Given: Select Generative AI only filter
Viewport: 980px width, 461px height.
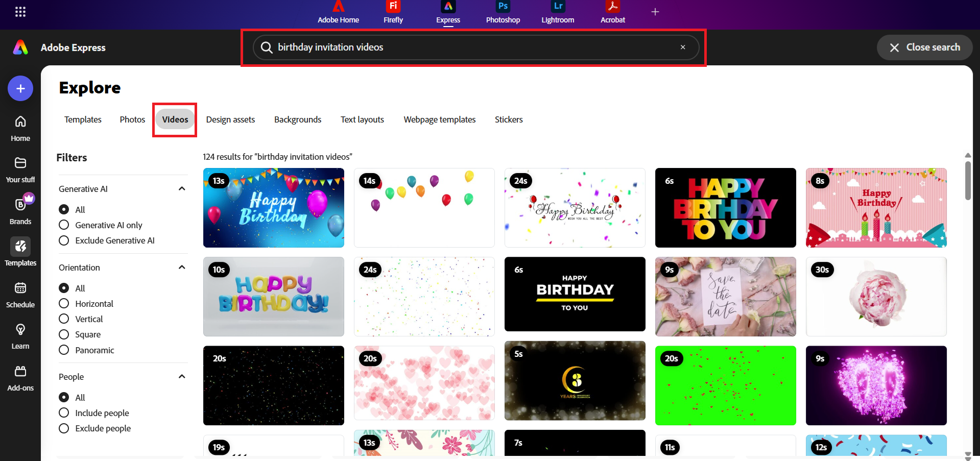Looking at the screenshot, I should tap(64, 225).
